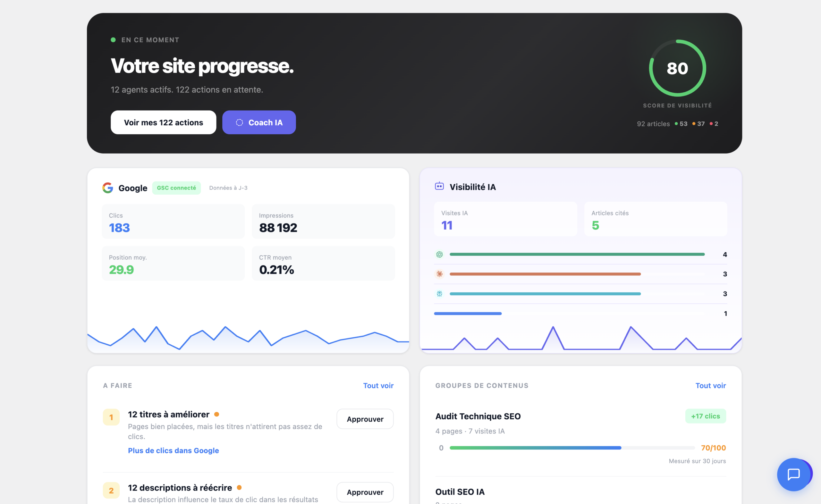Open Voir mes 122 actions
This screenshot has width=821, height=504.
coord(163,122)
